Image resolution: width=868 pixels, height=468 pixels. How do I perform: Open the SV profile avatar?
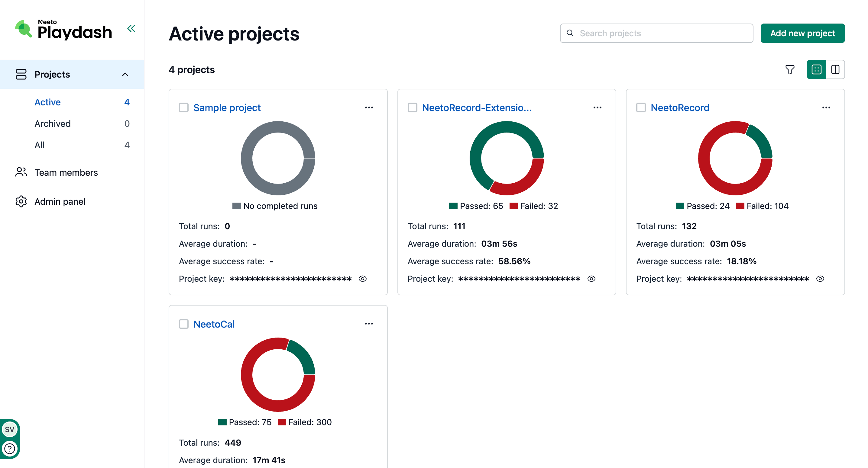click(10, 429)
